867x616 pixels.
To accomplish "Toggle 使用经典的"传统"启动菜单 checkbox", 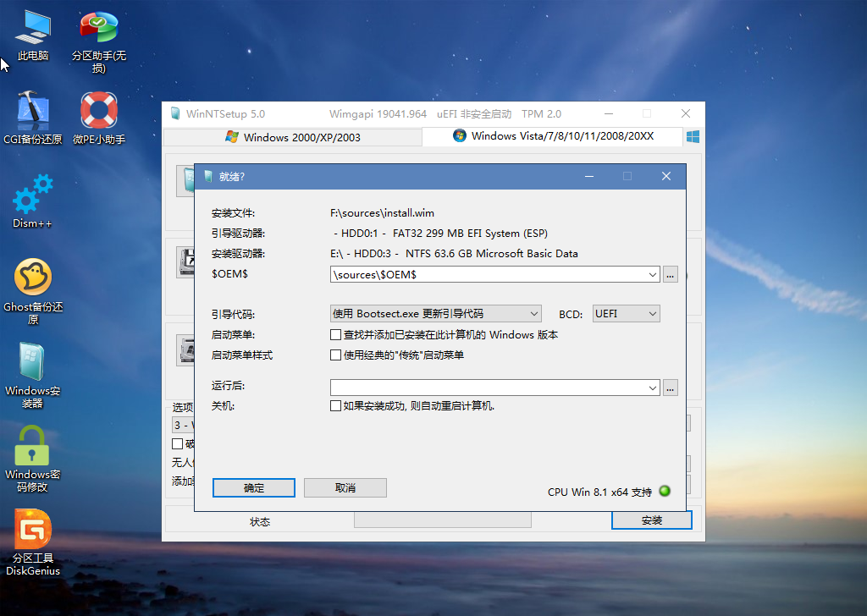I will click(x=335, y=355).
